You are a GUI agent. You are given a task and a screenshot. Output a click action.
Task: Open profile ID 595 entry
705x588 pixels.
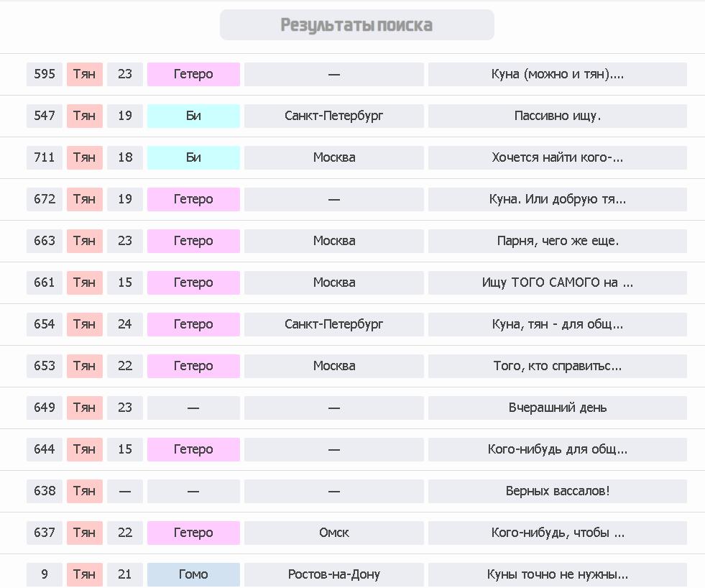tap(45, 74)
